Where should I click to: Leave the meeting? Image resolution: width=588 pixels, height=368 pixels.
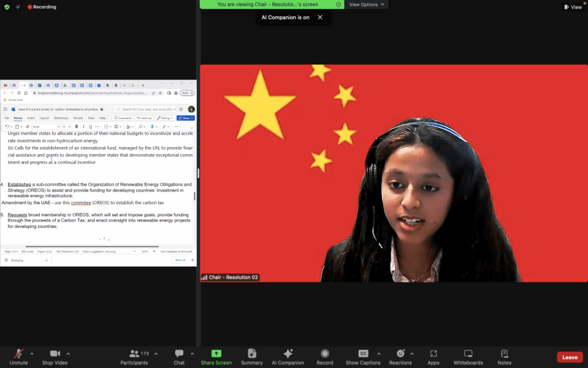pos(570,357)
